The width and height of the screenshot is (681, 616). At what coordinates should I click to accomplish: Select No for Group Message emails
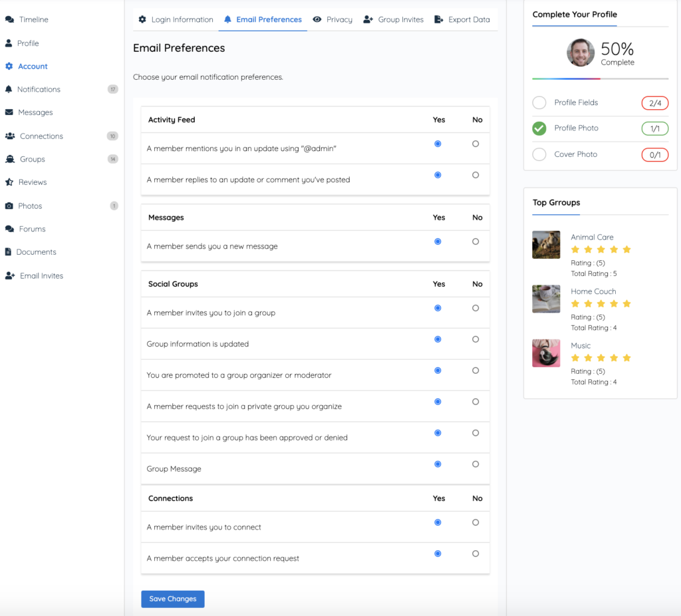(476, 464)
